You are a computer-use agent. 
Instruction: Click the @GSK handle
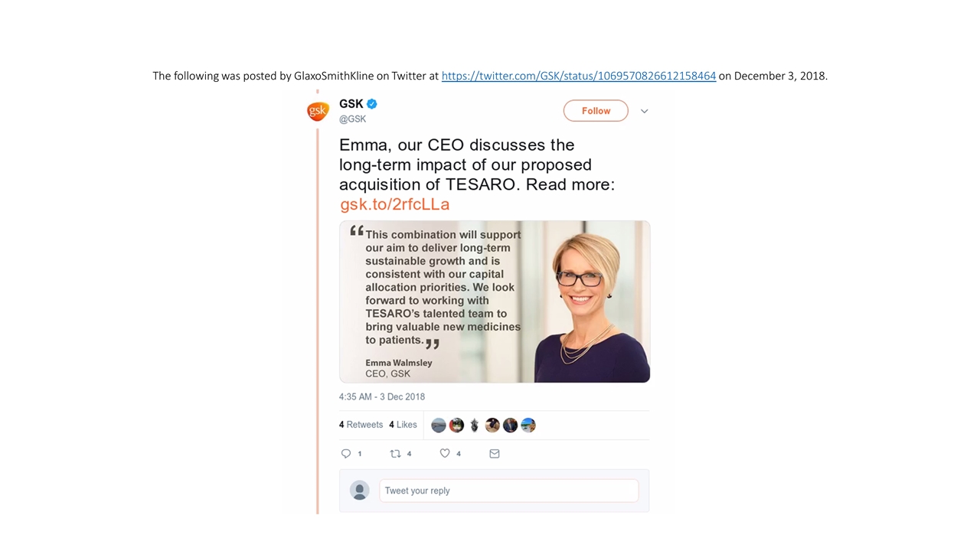353,119
